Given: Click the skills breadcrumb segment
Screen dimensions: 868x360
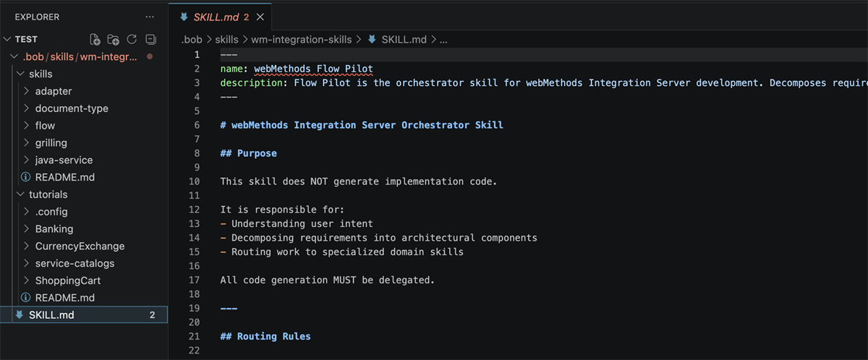Looking at the screenshot, I should click(226, 40).
